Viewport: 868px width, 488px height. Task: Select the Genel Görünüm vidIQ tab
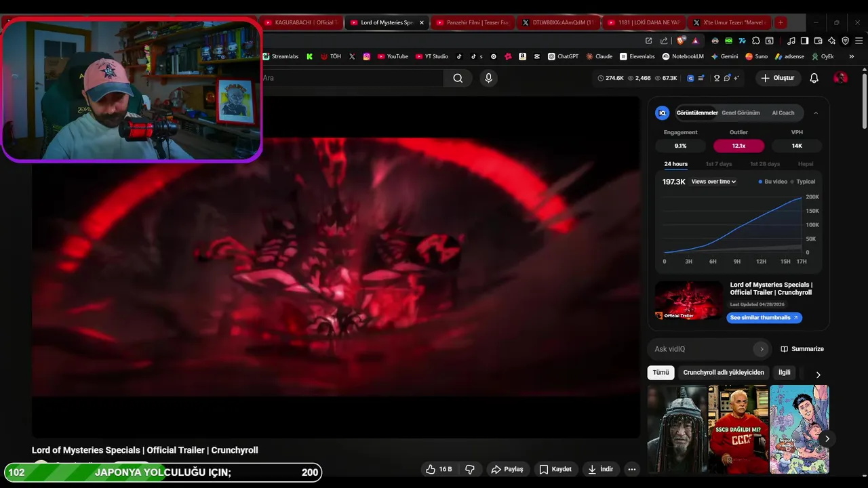click(x=741, y=113)
